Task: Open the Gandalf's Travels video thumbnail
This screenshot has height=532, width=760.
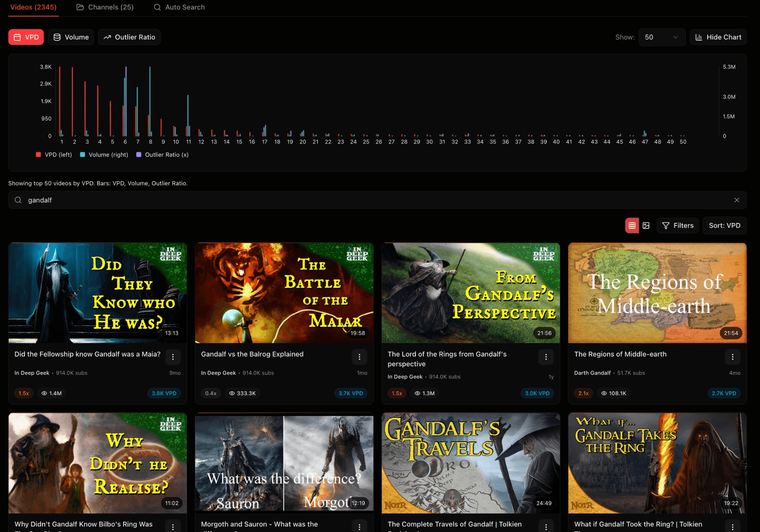Action: tap(470, 463)
